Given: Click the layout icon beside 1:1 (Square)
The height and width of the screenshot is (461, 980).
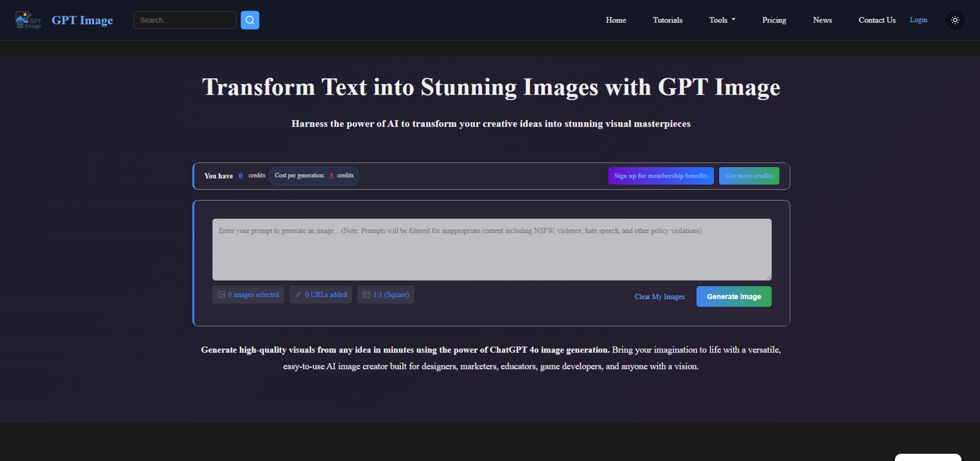Looking at the screenshot, I should tap(366, 295).
